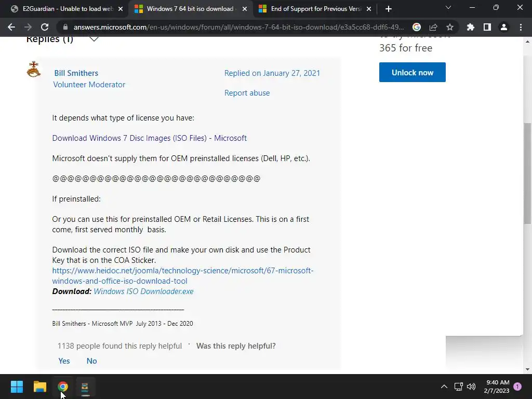The height and width of the screenshot is (399, 532).
Task: Switch to End of Support tab
Action: coord(315,9)
